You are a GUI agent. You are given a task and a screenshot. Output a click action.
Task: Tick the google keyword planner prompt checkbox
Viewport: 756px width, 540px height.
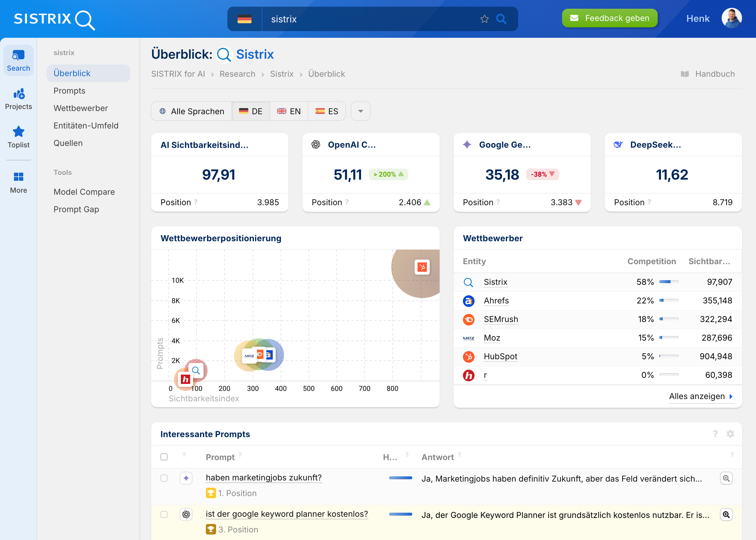pyautogui.click(x=164, y=514)
